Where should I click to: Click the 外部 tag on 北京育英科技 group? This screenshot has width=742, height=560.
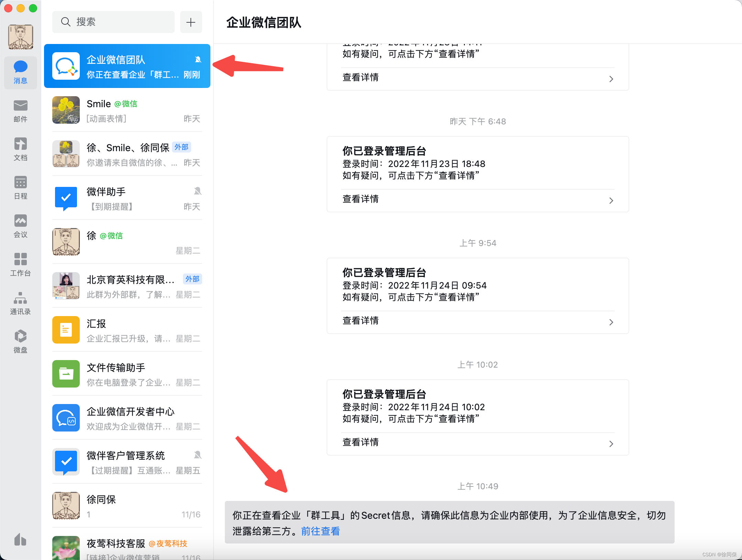[193, 279]
